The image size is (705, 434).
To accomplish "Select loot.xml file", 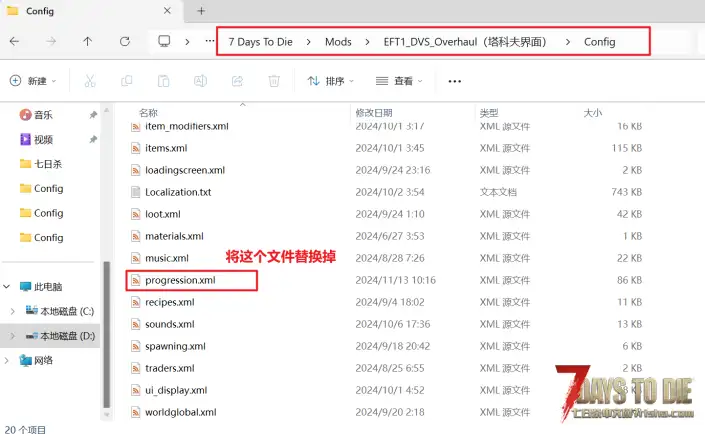I will pos(163,214).
